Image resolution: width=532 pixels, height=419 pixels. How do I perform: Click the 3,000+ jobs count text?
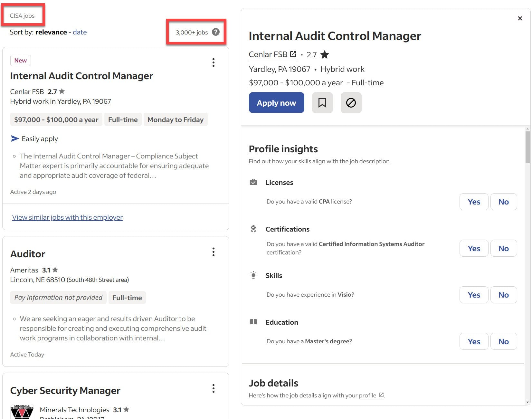click(192, 33)
